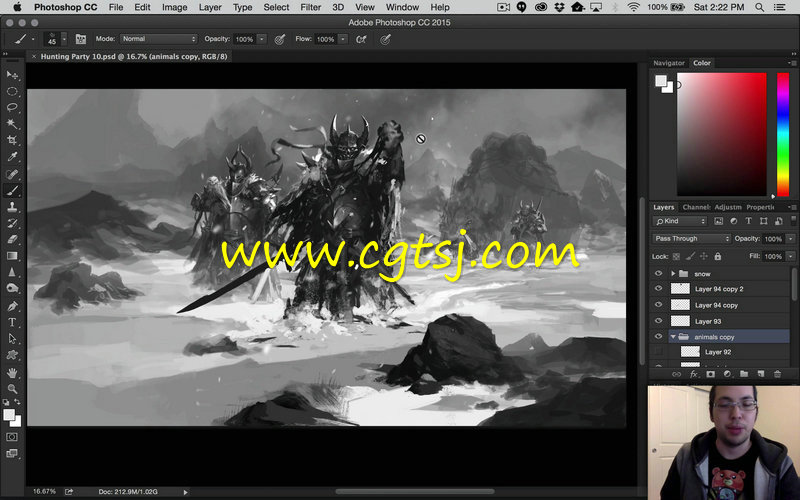
Task: Enable airbrush mode toggle
Action: [361, 39]
